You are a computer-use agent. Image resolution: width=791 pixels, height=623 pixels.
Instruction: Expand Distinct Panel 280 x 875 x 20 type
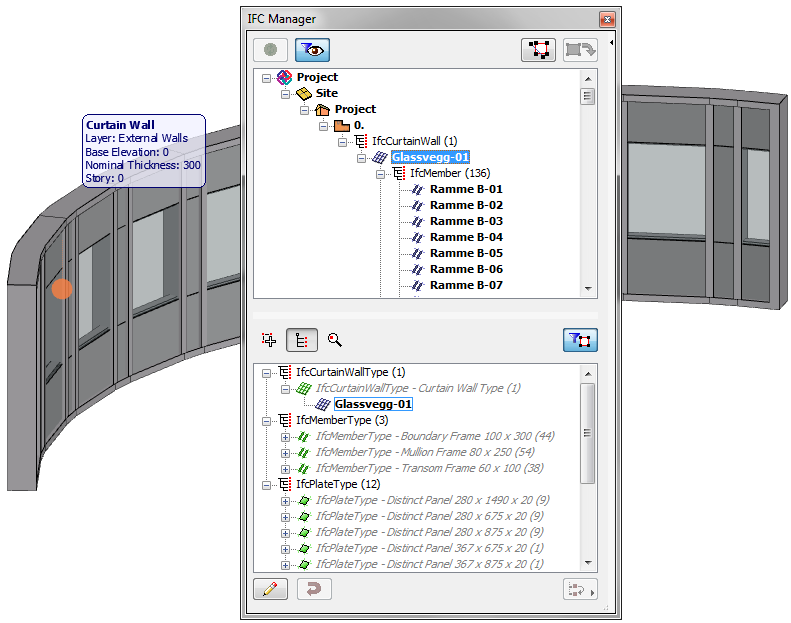(286, 533)
